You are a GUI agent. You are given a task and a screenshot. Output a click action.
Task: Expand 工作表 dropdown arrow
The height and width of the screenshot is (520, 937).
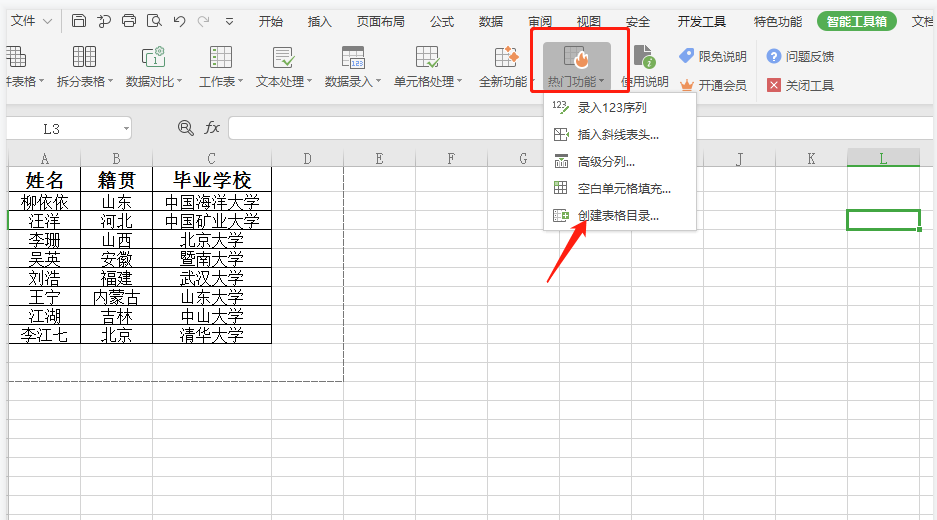click(240, 81)
